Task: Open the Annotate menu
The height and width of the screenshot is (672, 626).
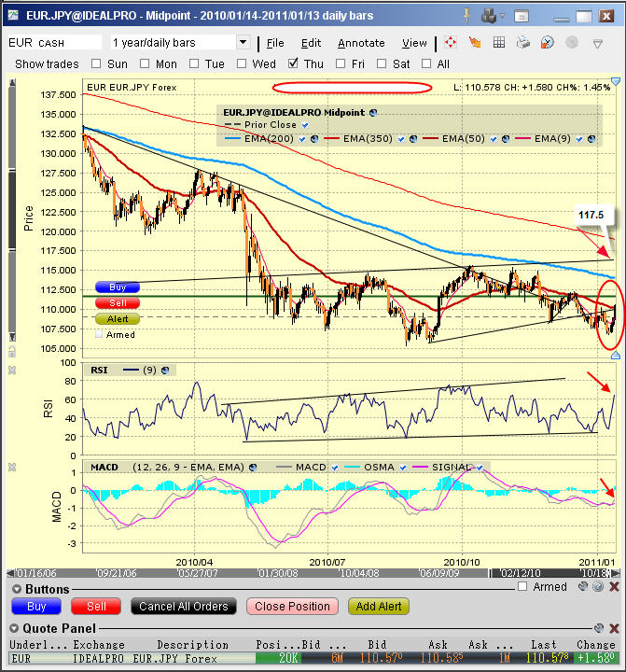Action: [361, 43]
